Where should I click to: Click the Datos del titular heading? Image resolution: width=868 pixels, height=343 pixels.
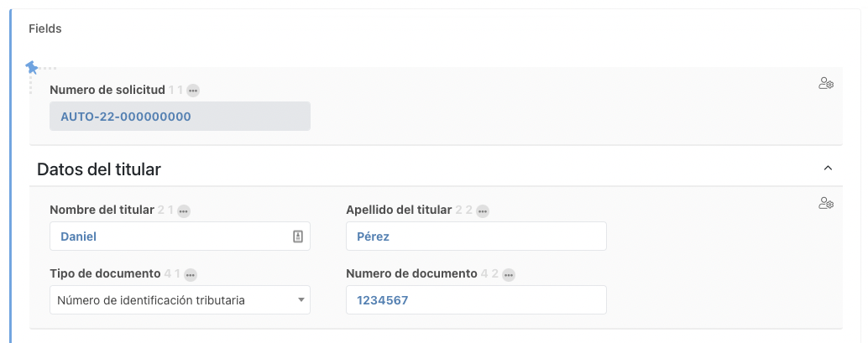click(99, 169)
